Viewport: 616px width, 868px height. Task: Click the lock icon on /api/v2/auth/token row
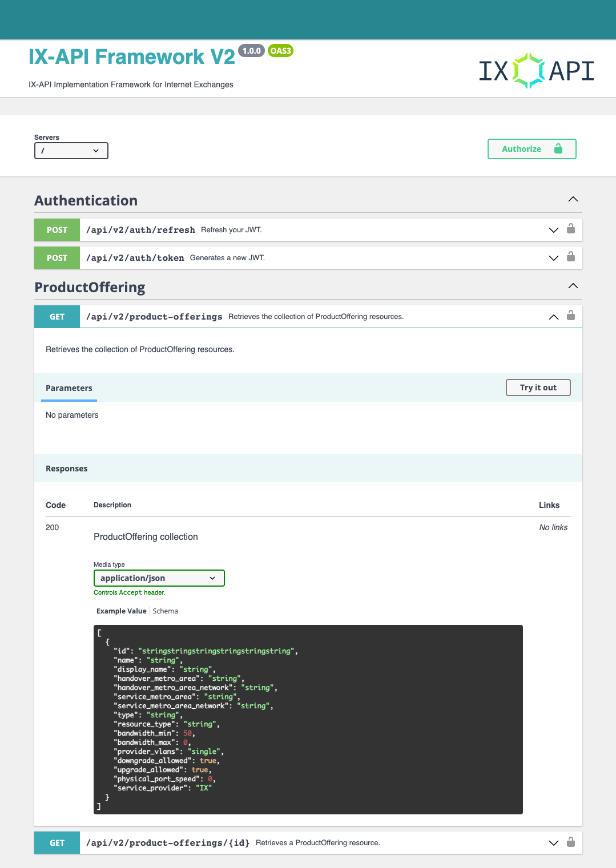pyautogui.click(x=571, y=257)
